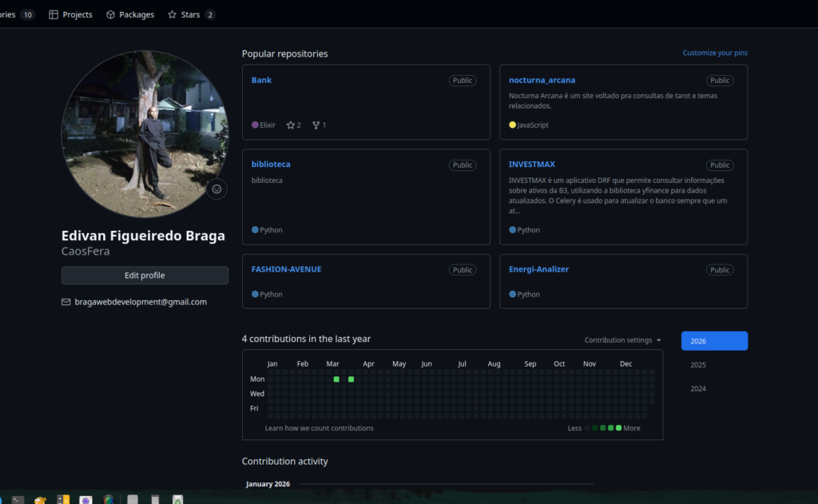This screenshot has height=504, width=818.
Task: Click the star count icon on Bank
Action: [291, 125]
